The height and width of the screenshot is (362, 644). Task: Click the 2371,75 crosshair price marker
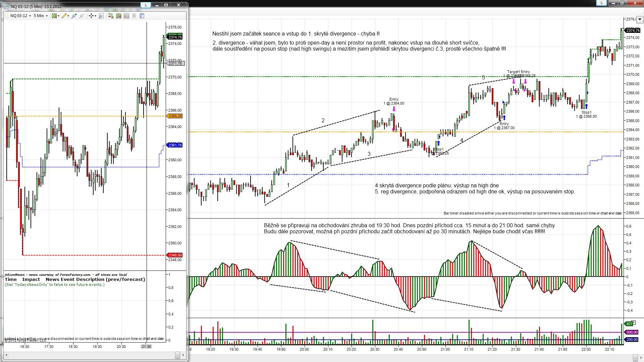[x=175, y=63]
